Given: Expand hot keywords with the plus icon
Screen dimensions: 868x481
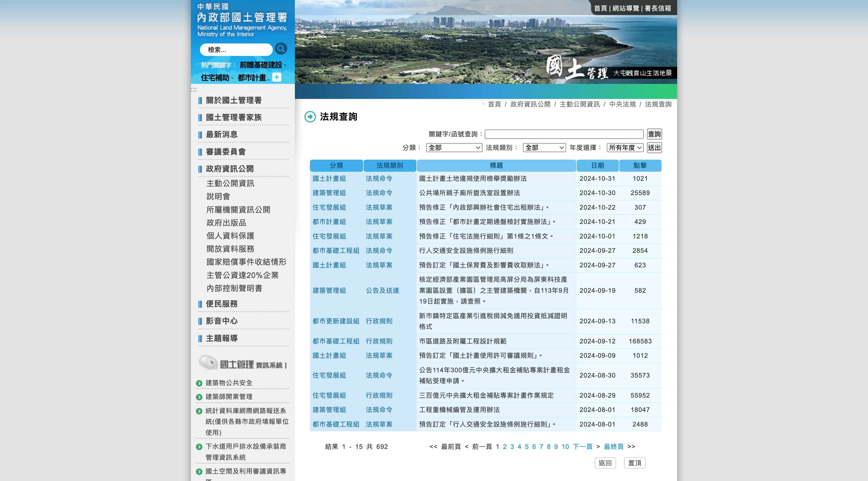Looking at the screenshot, I should (277, 77).
